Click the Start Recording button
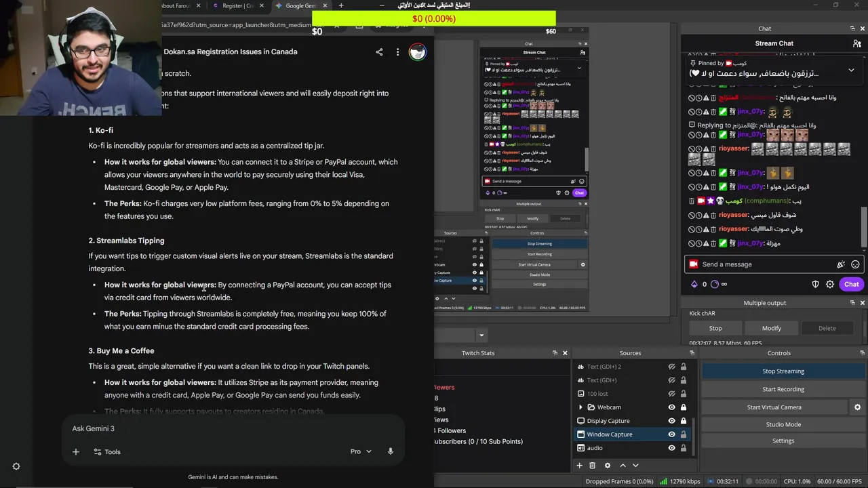 point(783,389)
